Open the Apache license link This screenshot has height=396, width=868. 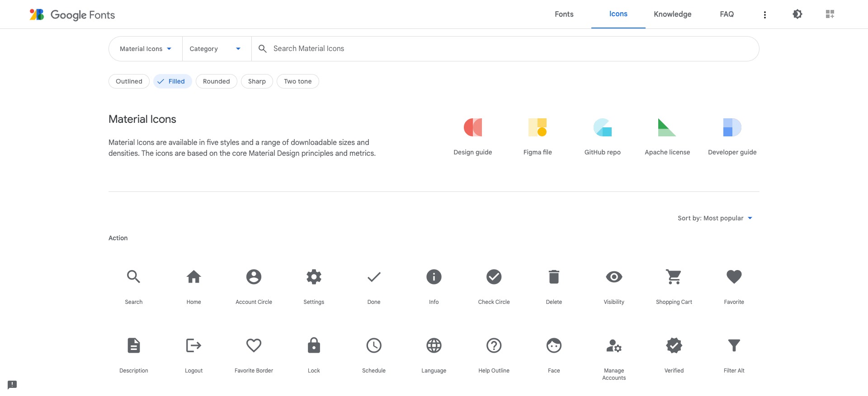click(x=667, y=136)
